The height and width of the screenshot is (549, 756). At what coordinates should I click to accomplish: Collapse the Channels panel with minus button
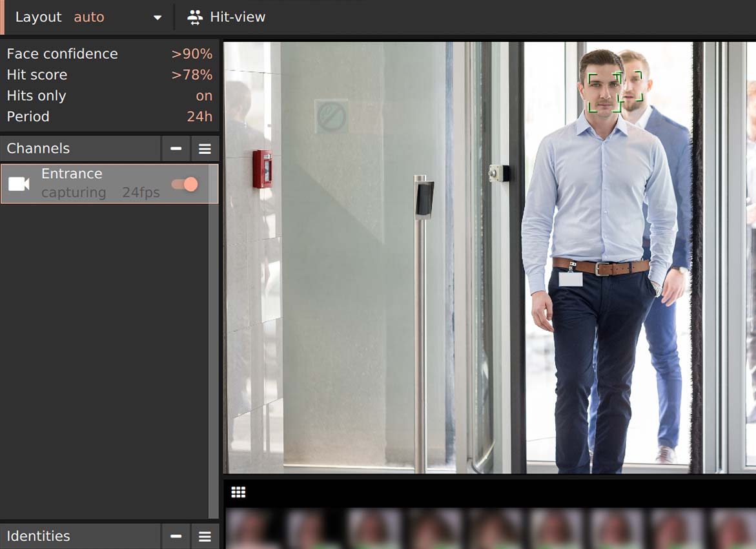176,149
